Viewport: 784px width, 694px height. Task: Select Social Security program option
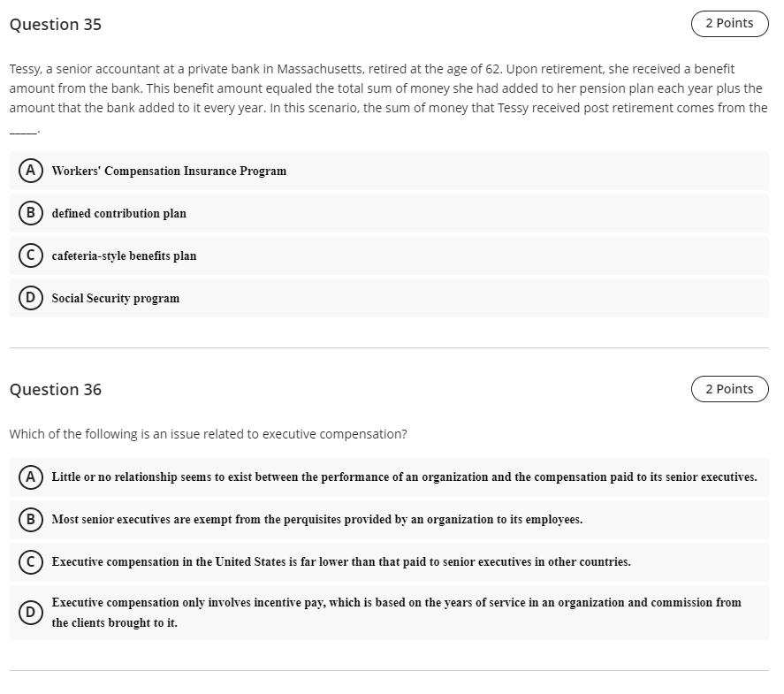click(x=29, y=298)
